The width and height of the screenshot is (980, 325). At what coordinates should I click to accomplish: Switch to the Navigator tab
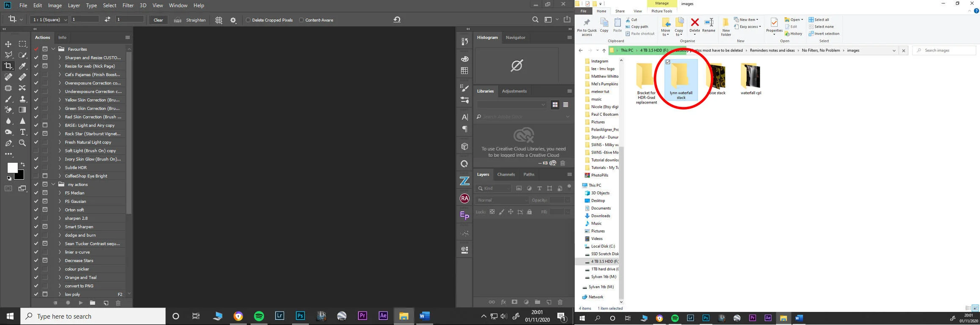click(516, 37)
